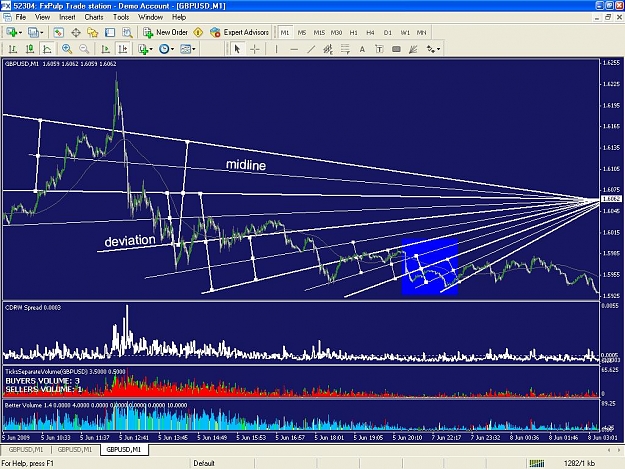This screenshot has width=625, height=469.
Task: Select the text label 'T' tool
Action: point(379,49)
